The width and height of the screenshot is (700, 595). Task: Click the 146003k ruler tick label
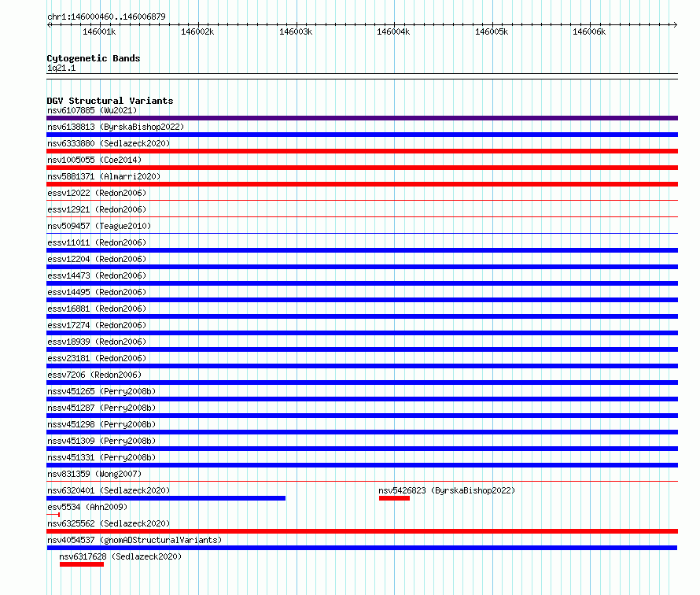[x=296, y=31]
